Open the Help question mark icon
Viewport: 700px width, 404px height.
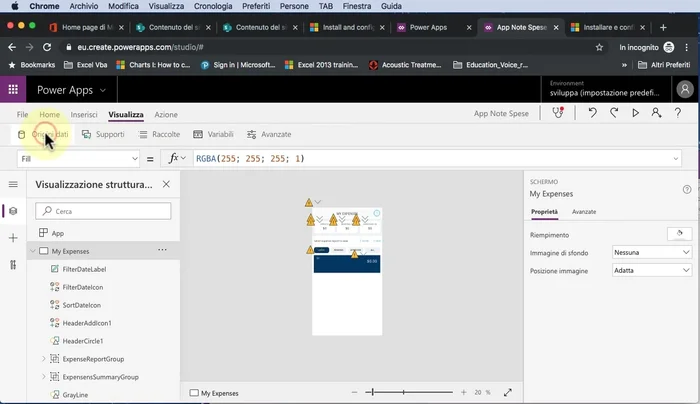click(x=678, y=113)
